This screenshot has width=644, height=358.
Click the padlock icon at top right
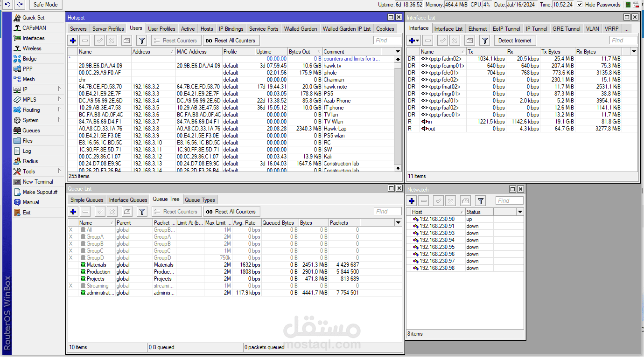click(636, 5)
